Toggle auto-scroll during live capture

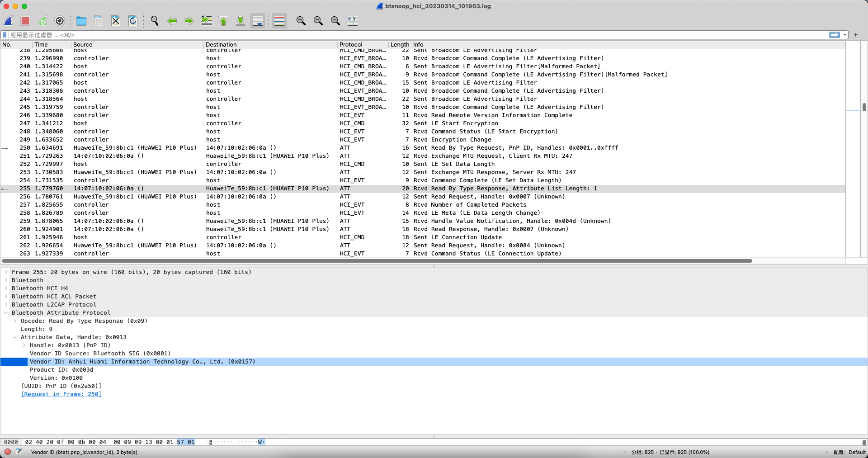pyautogui.click(x=258, y=21)
